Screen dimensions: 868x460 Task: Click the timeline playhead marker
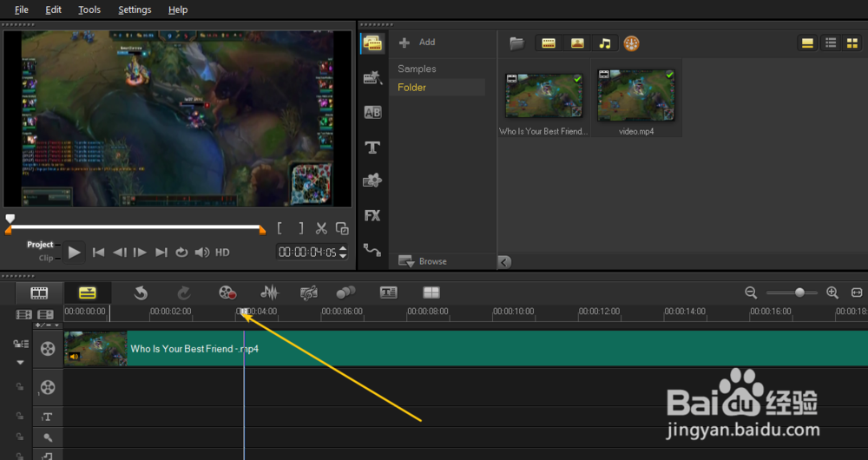[x=243, y=312]
